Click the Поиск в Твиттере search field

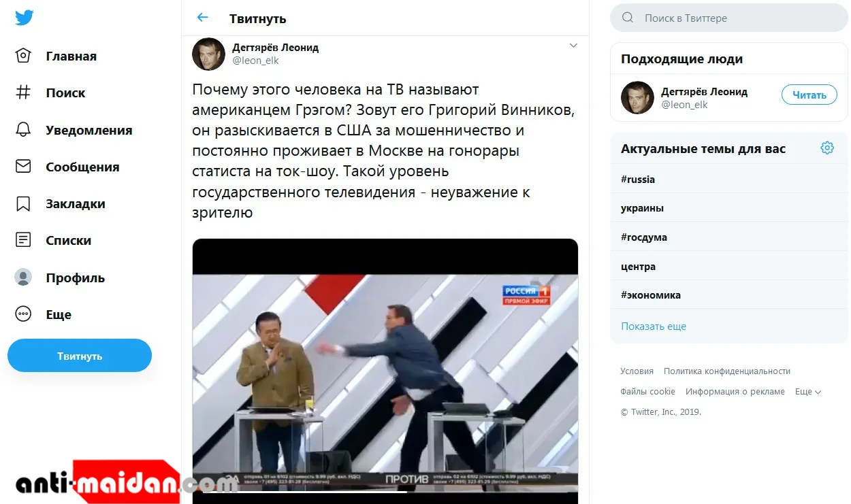tap(729, 18)
